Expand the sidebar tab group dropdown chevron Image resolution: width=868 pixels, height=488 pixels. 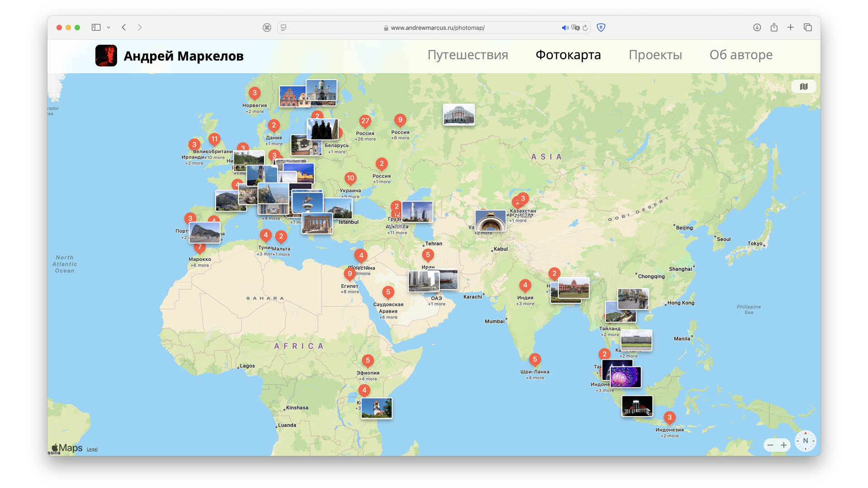(x=108, y=28)
